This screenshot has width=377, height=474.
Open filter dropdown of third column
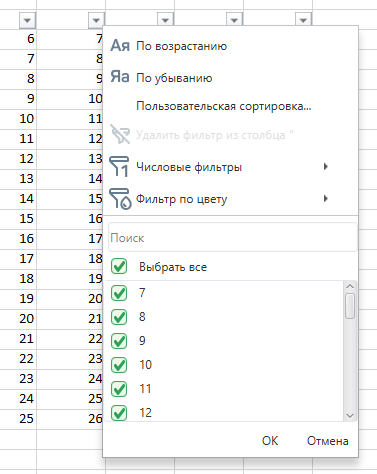(165, 19)
